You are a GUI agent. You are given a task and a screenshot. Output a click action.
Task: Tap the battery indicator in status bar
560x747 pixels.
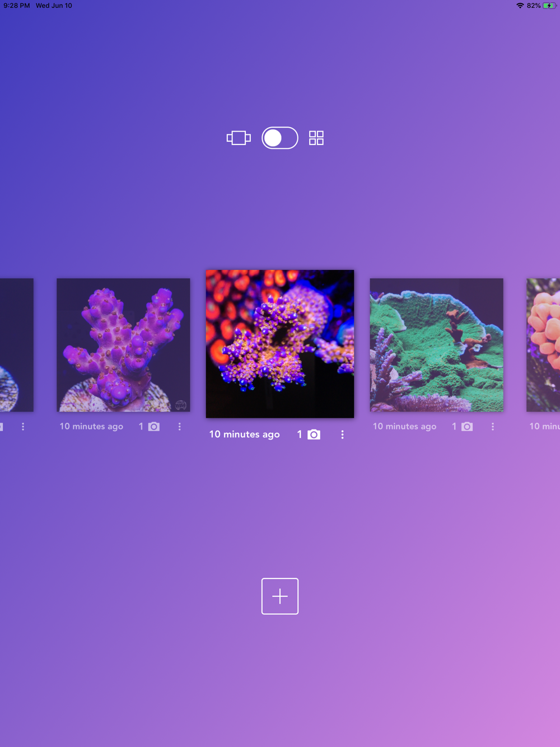549,6
